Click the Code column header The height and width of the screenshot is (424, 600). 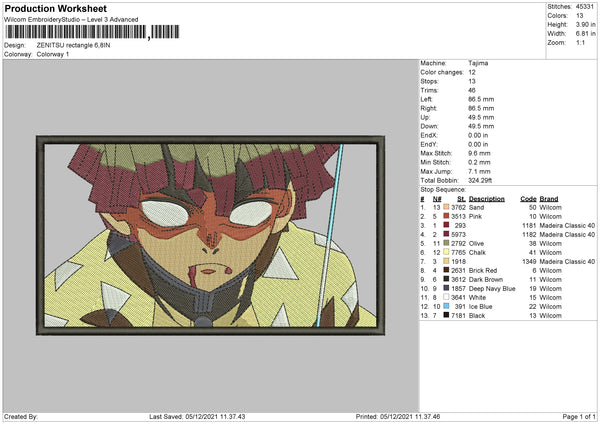coord(528,199)
